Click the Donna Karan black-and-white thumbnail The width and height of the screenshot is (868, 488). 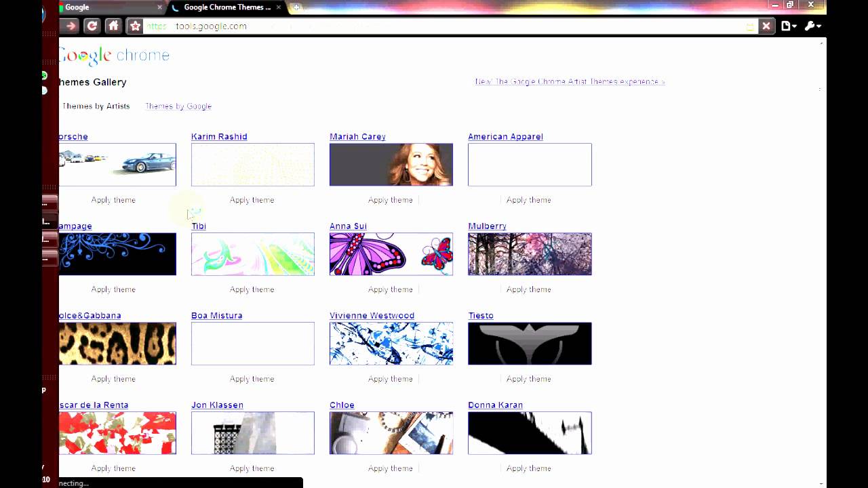(x=530, y=433)
